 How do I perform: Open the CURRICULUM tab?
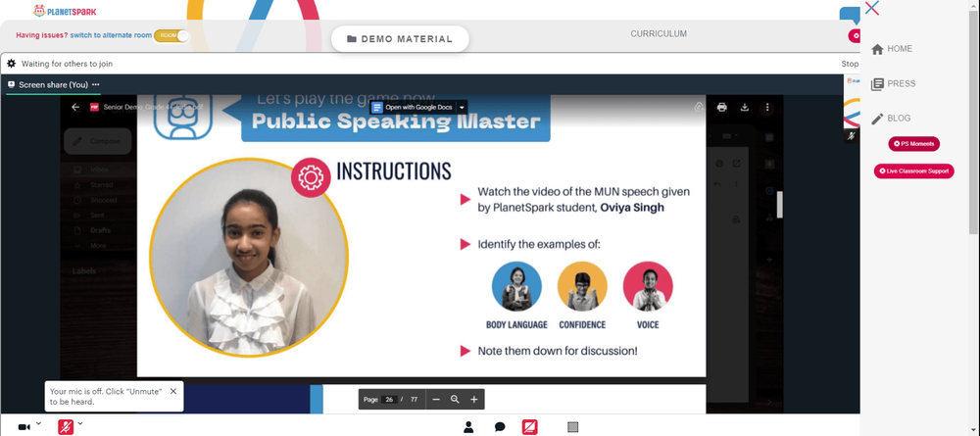pos(659,33)
